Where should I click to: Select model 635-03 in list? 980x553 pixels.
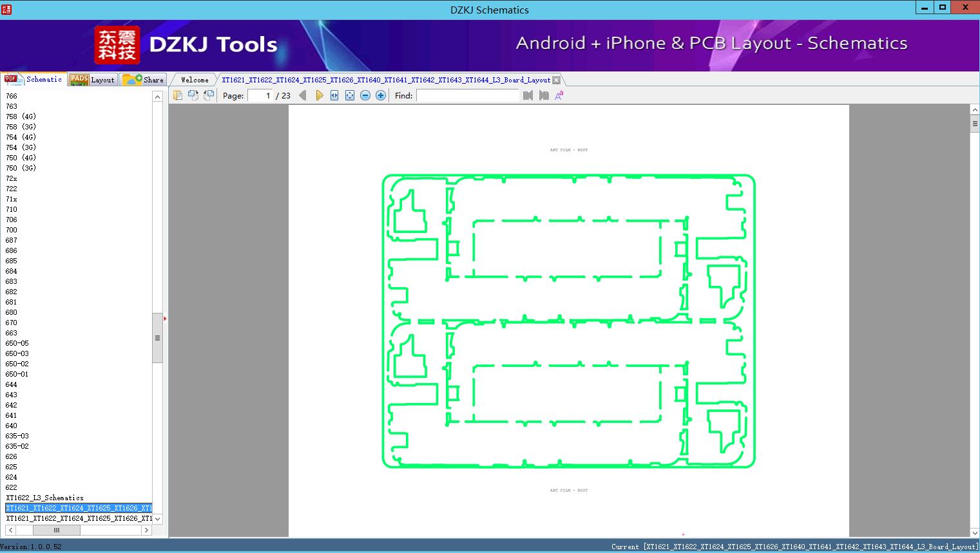pos(17,436)
